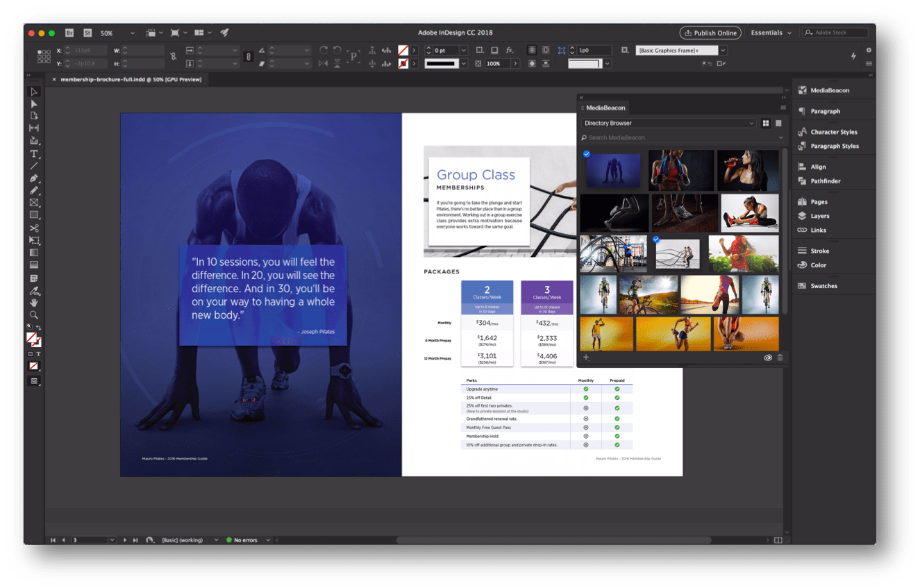Open the Essentials workspace dropdown
Viewport: 920px width, 588px height.
[771, 33]
